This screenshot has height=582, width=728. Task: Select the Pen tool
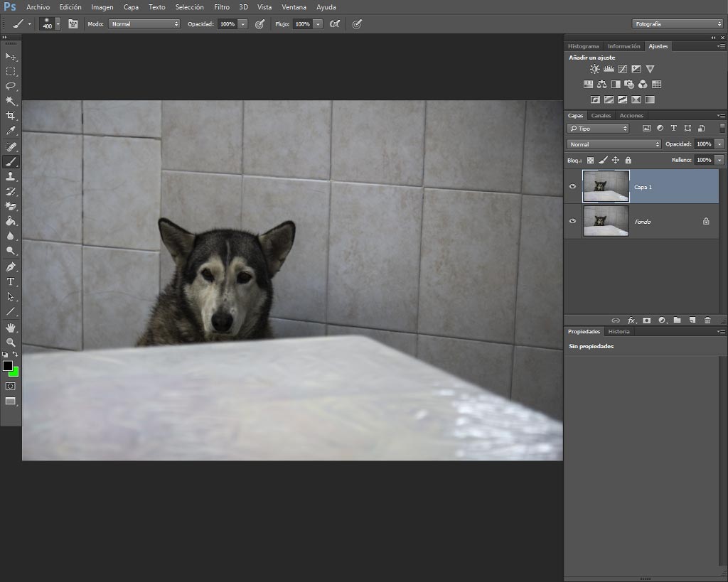point(10,267)
